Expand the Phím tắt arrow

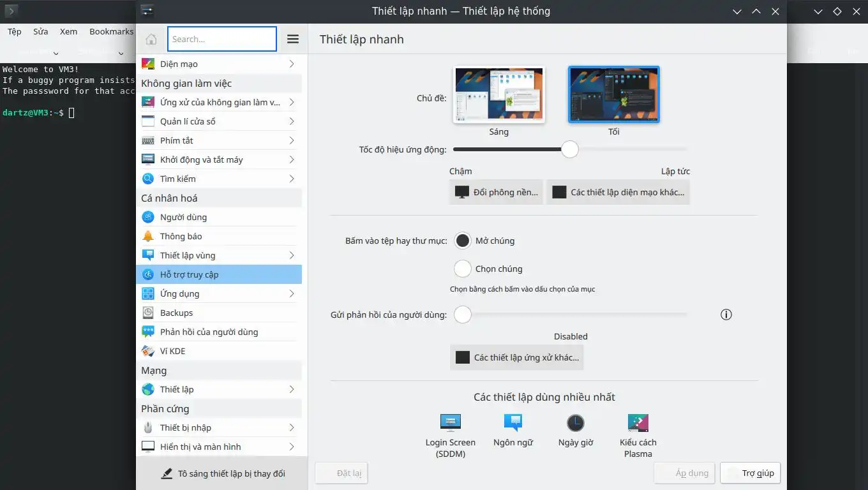292,140
